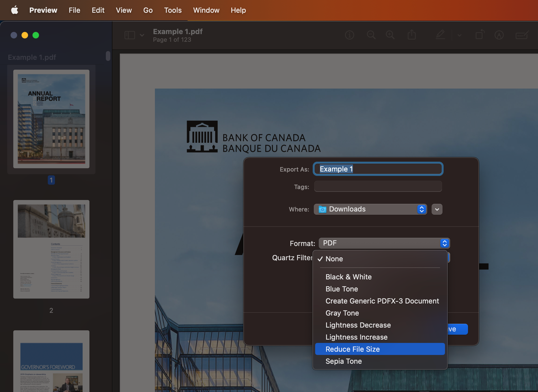This screenshot has height=392, width=538.
Task: Choose Blue Tone filter
Action: pos(380,289)
